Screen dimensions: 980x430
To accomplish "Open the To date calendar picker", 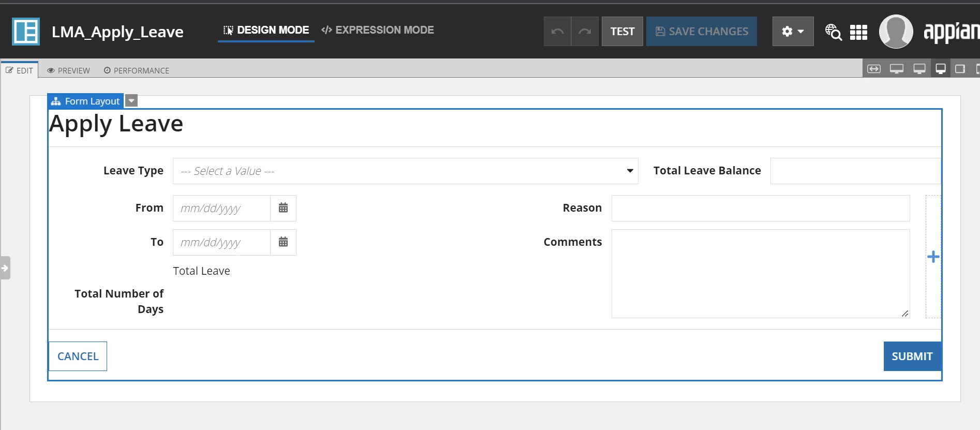I will (283, 242).
